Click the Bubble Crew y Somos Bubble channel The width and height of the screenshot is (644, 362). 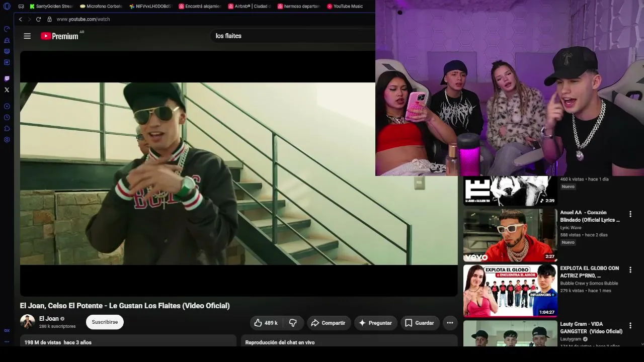pos(589,284)
